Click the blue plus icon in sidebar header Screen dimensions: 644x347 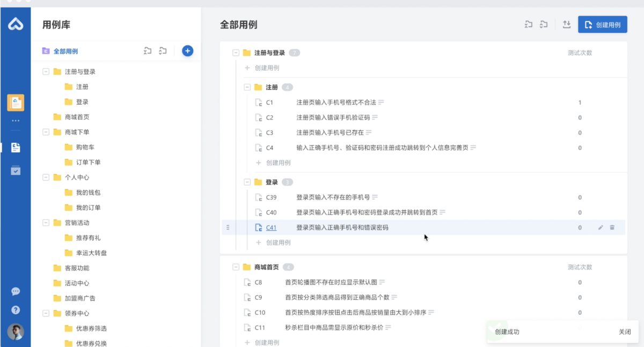pos(187,51)
